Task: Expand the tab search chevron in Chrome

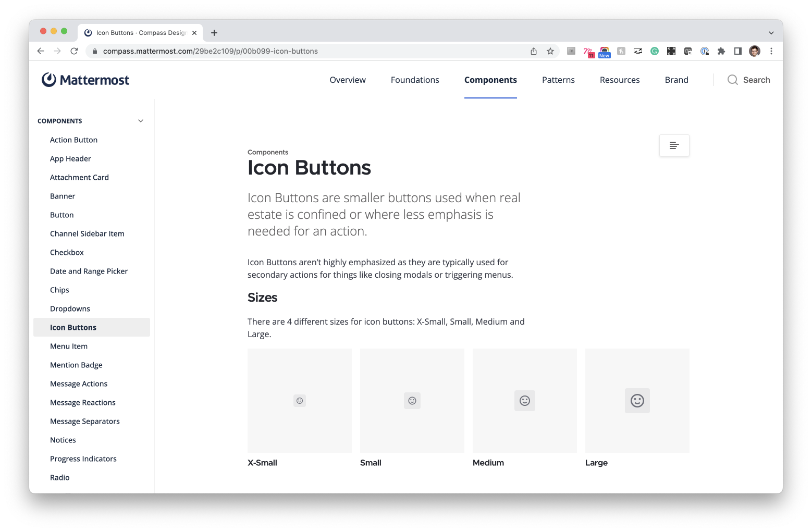Action: click(x=771, y=33)
